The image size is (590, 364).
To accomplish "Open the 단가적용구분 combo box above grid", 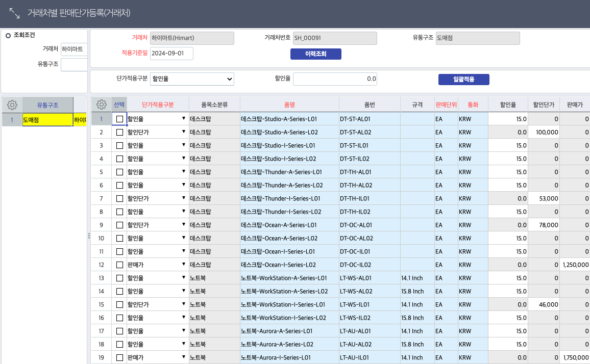I will [x=192, y=79].
